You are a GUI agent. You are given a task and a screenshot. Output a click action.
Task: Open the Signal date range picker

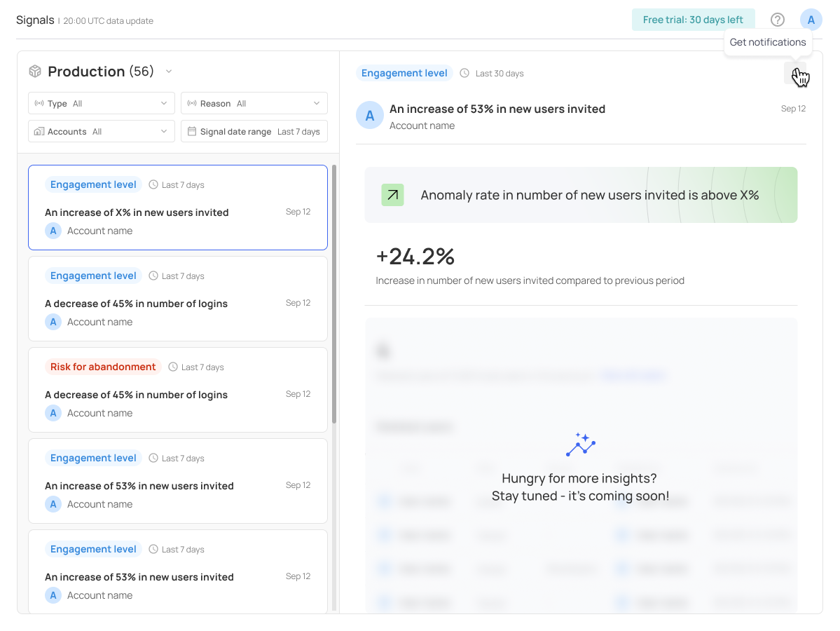click(x=254, y=131)
